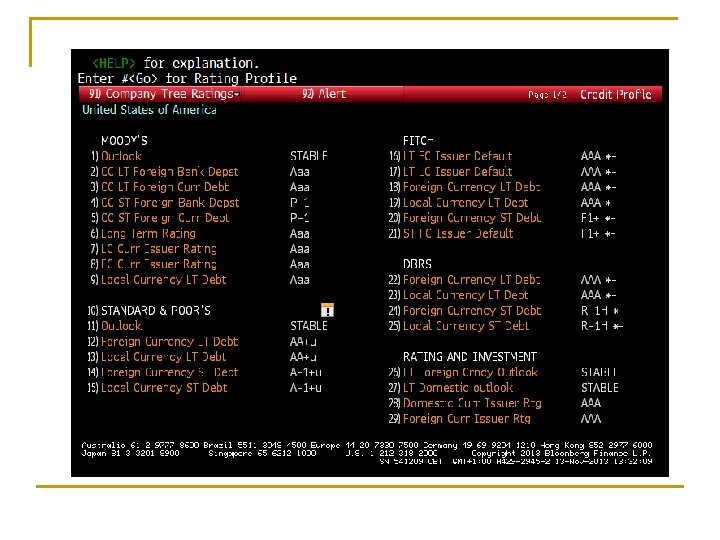Select Standard & Poor's Outlook row

click(115, 326)
